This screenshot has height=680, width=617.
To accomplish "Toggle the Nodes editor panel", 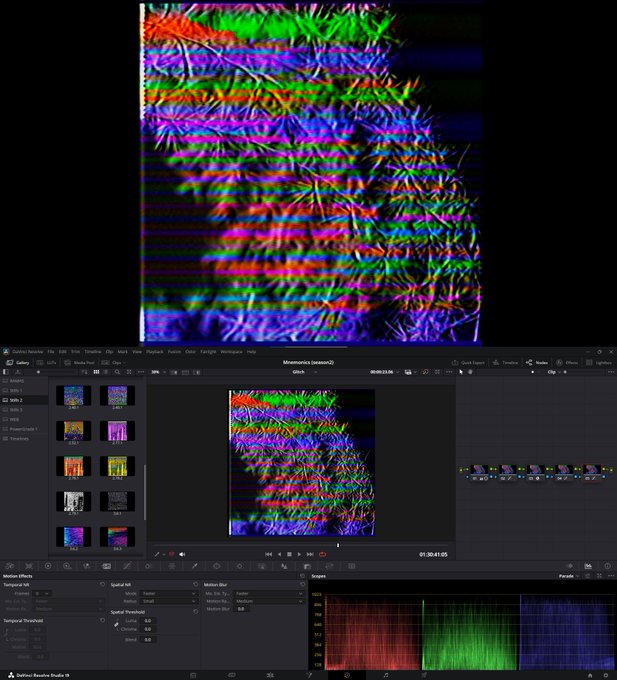I will click(537, 363).
